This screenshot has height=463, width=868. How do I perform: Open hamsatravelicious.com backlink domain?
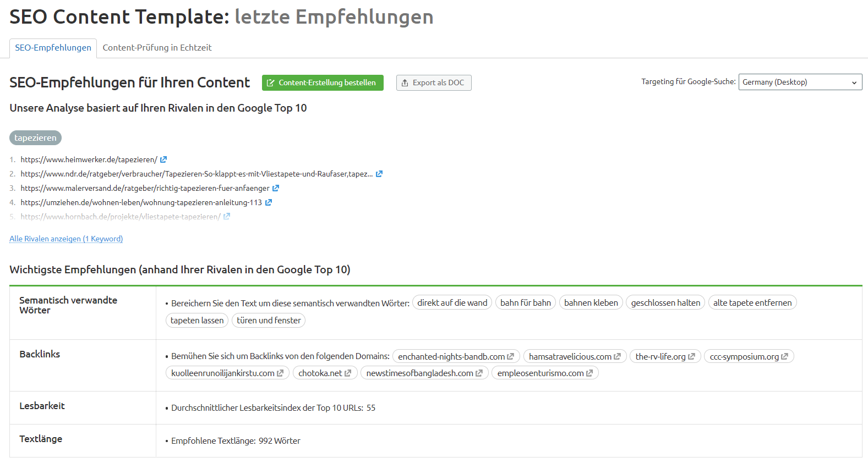570,356
